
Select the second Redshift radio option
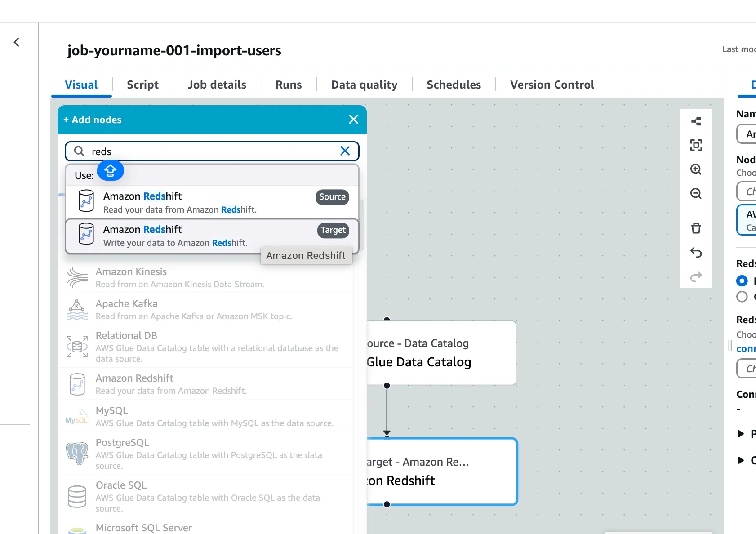click(x=742, y=297)
